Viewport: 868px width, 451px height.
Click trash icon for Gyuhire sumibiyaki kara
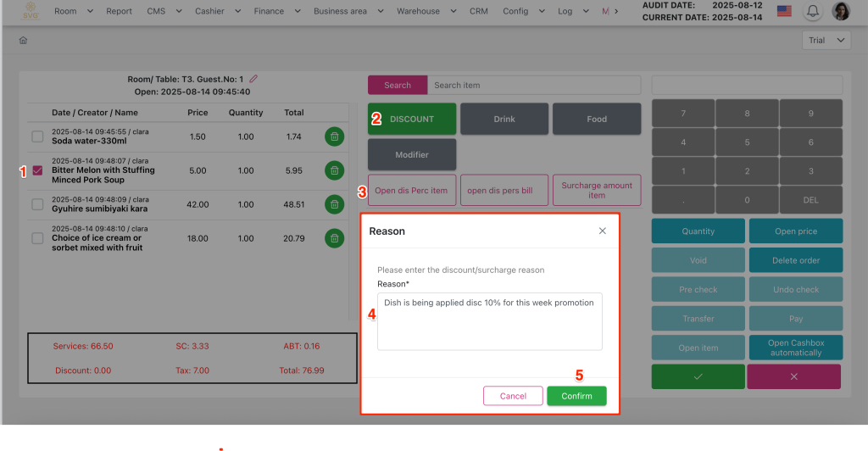click(335, 204)
